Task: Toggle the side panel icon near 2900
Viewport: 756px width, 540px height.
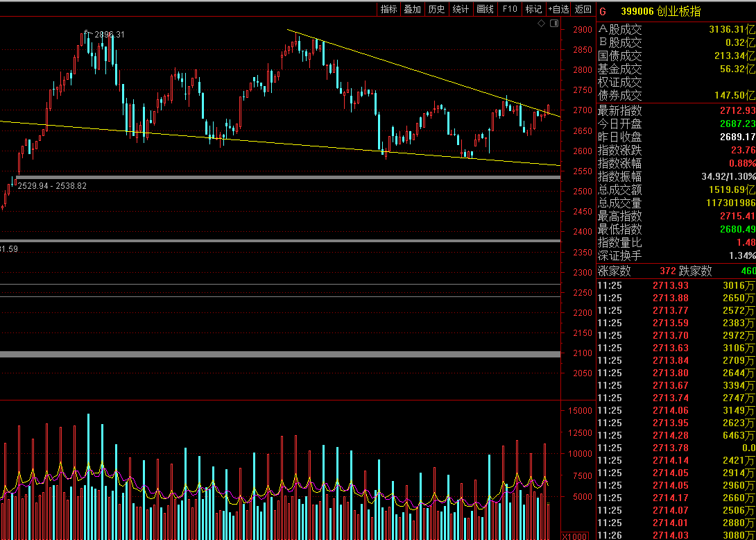Action: 553,24
